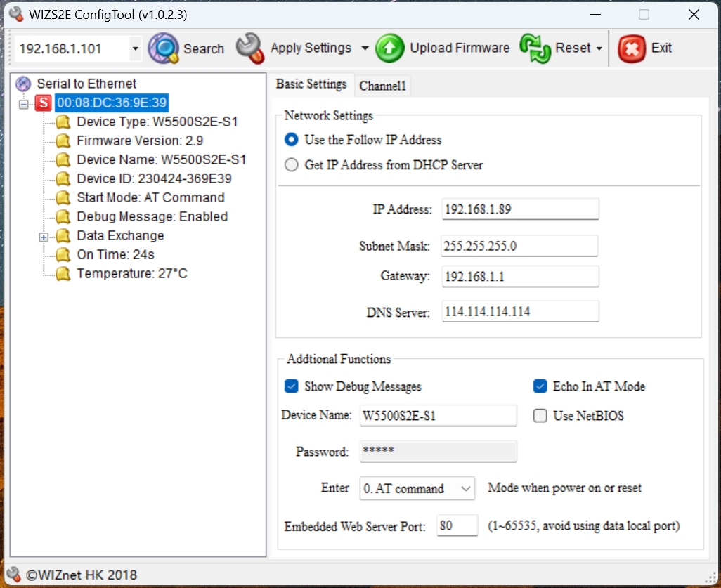Click the folder icon beside Device Name row
The height and width of the screenshot is (588, 721).
coord(63,159)
